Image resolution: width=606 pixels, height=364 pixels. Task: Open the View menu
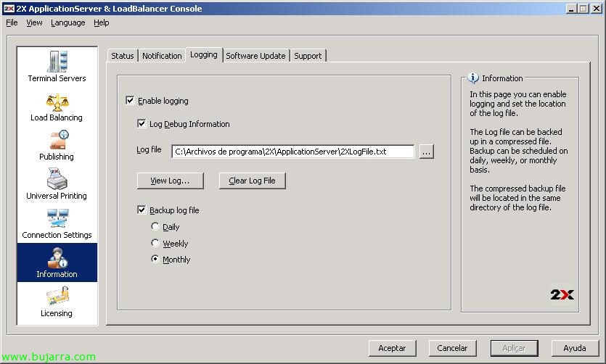coord(34,22)
